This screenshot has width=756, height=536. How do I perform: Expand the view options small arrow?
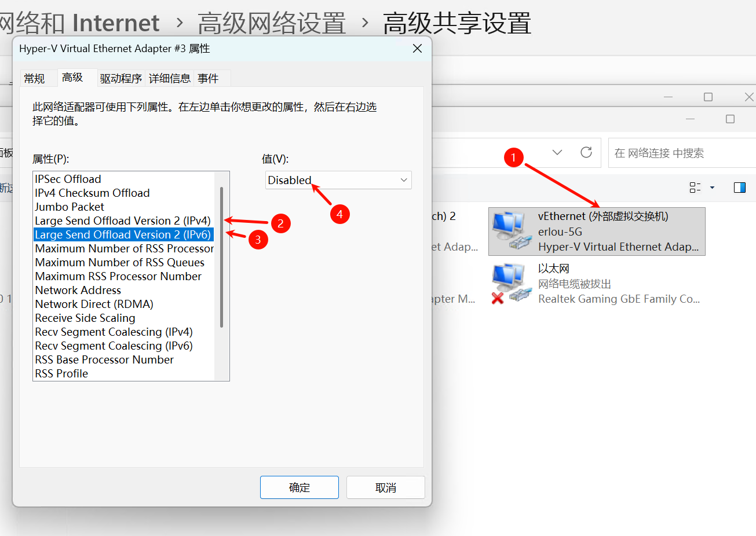coord(712,188)
